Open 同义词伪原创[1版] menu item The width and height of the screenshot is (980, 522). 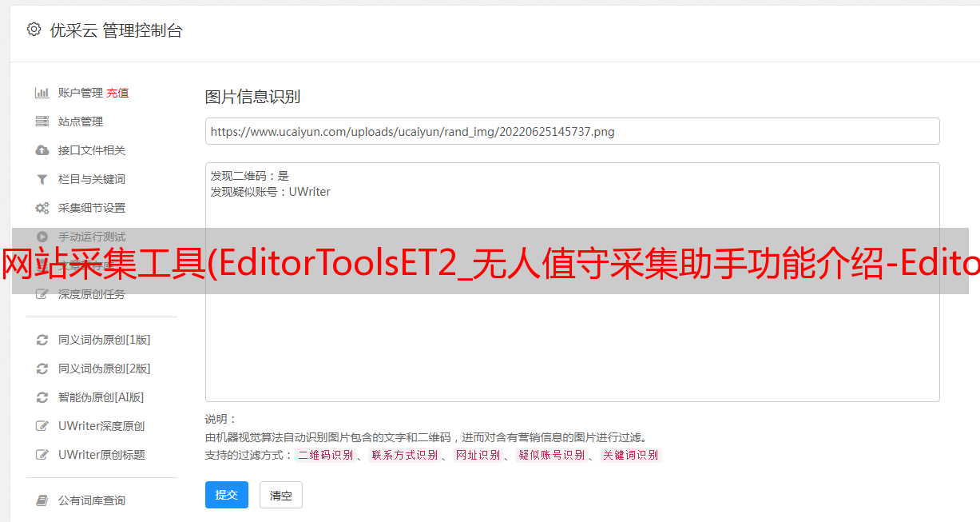(x=105, y=340)
